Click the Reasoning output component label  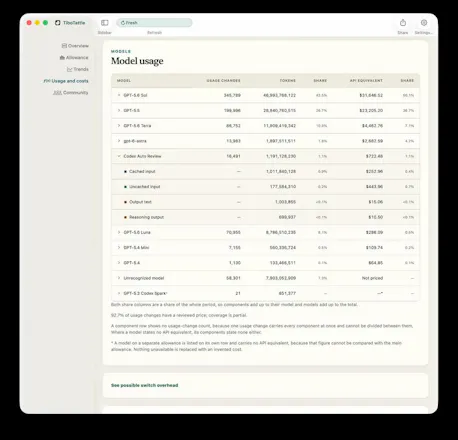pos(146,217)
